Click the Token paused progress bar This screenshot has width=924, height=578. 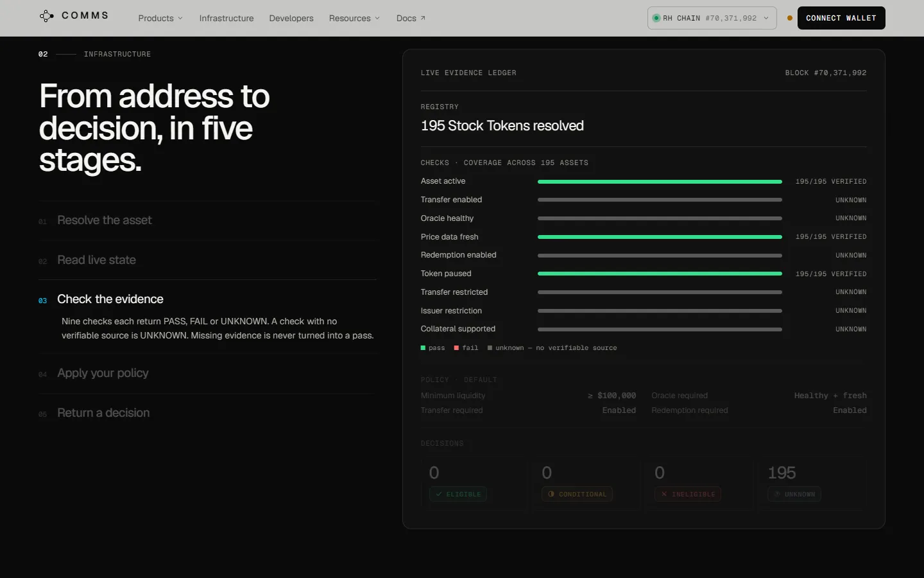tap(660, 274)
